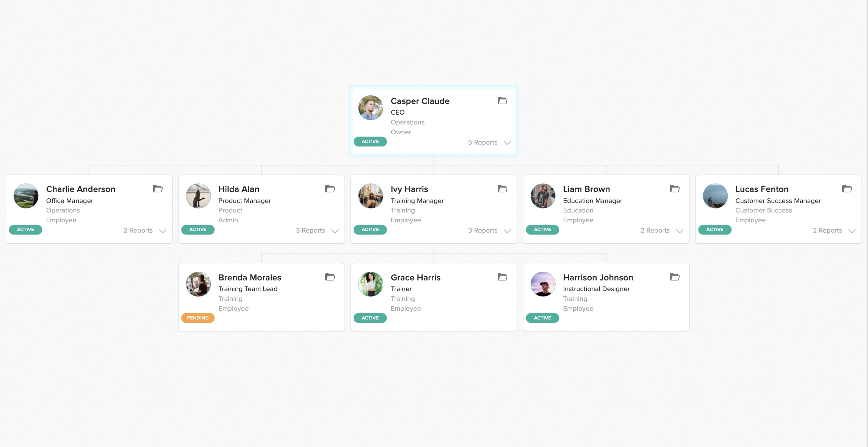
Task: Click Brenda Morales's Pending status badge
Action: tap(198, 318)
